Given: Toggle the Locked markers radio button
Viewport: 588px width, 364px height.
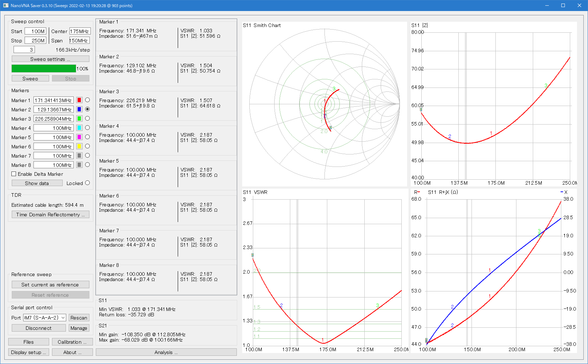Looking at the screenshot, I should click(x=87, y=183).
